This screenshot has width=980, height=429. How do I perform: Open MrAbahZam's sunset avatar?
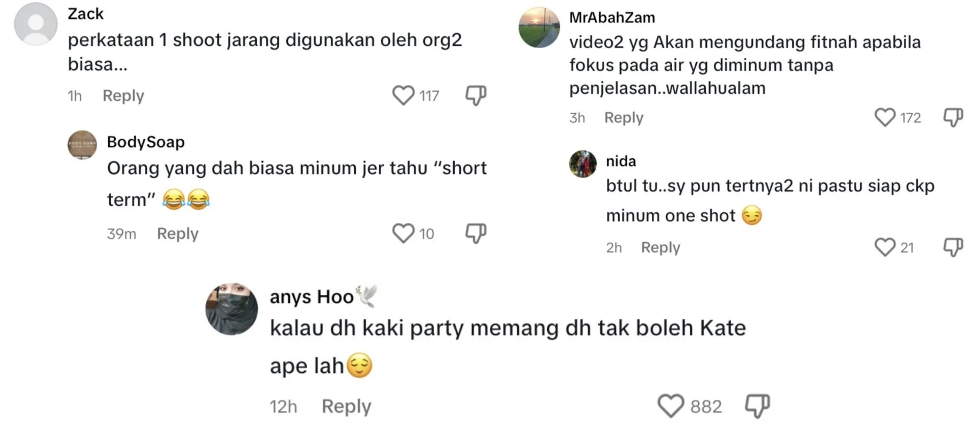tap(539, 28)
